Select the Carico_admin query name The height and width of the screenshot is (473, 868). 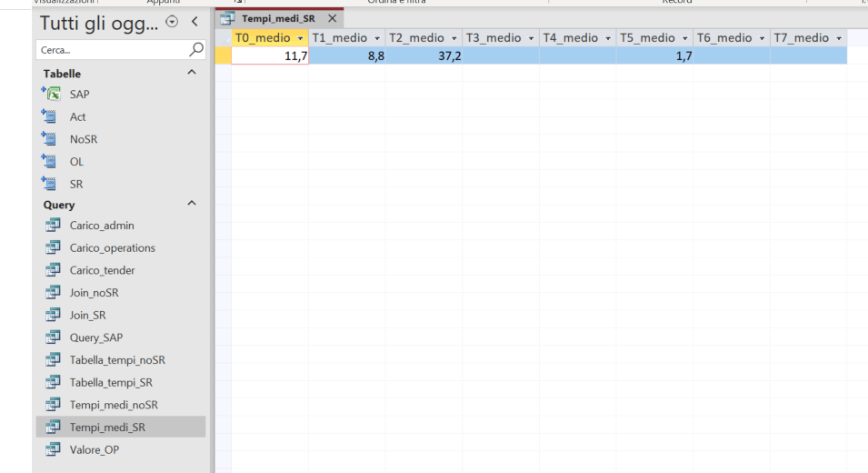(102, 226)
